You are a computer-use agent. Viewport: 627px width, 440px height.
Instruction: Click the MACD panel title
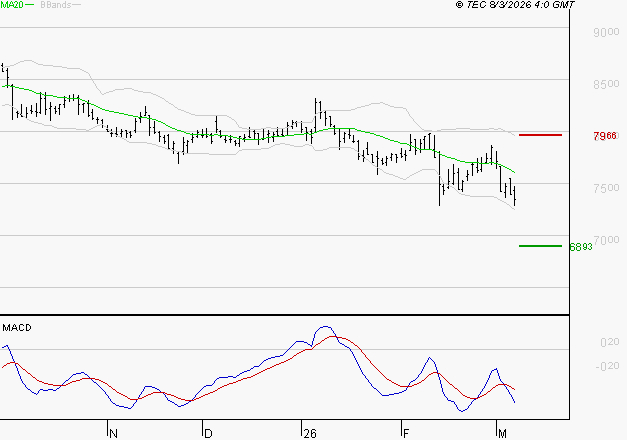(x=17, y=328)
